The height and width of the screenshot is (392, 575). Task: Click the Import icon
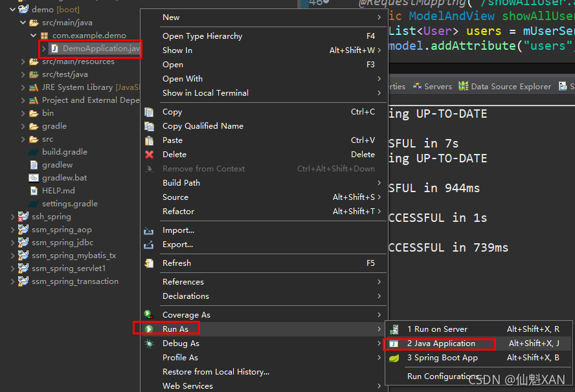(x=149, y=230)
